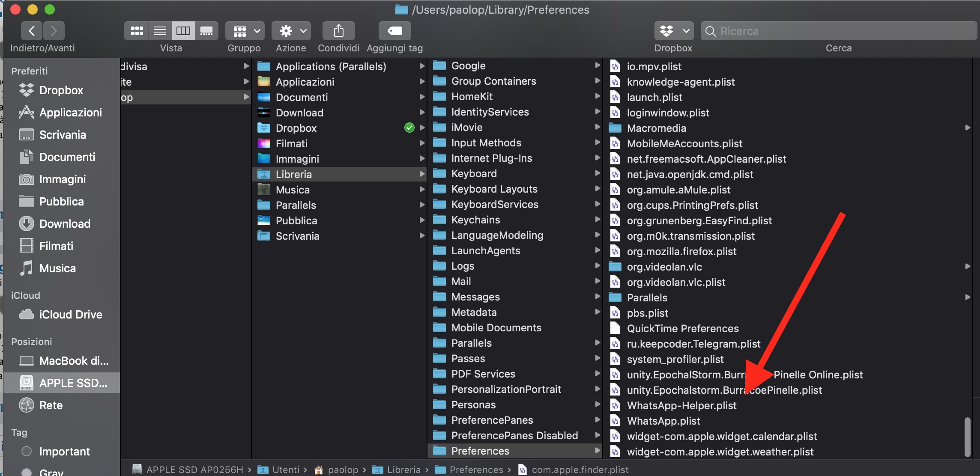Click the Preferences column vertical scrollbar

tap(967, 437)
